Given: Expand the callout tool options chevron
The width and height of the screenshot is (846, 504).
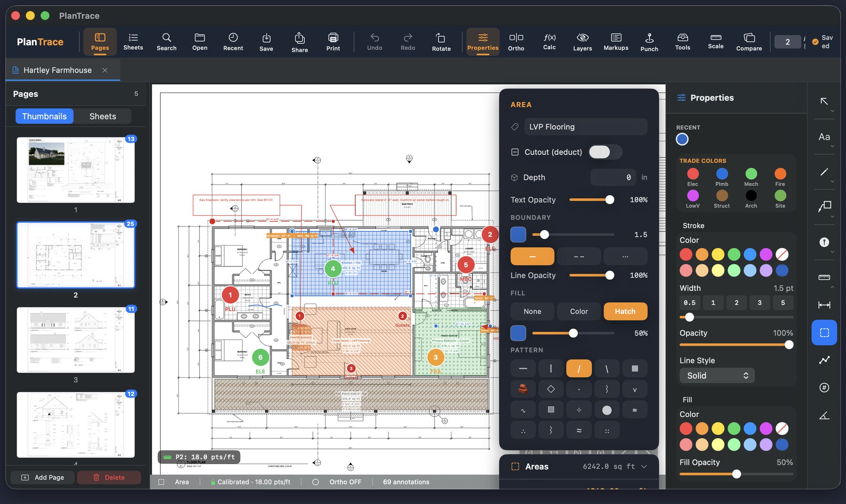Looking at the screenshot, I should coord(832,217).
